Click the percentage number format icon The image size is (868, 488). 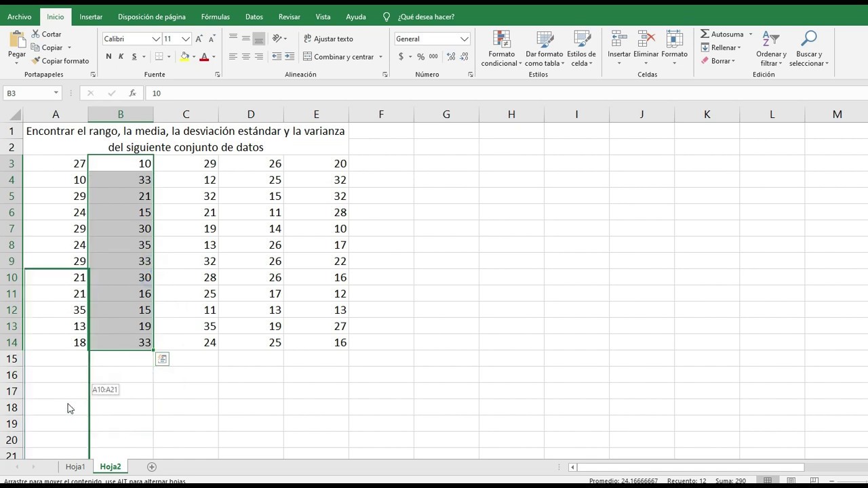point(420,56)
